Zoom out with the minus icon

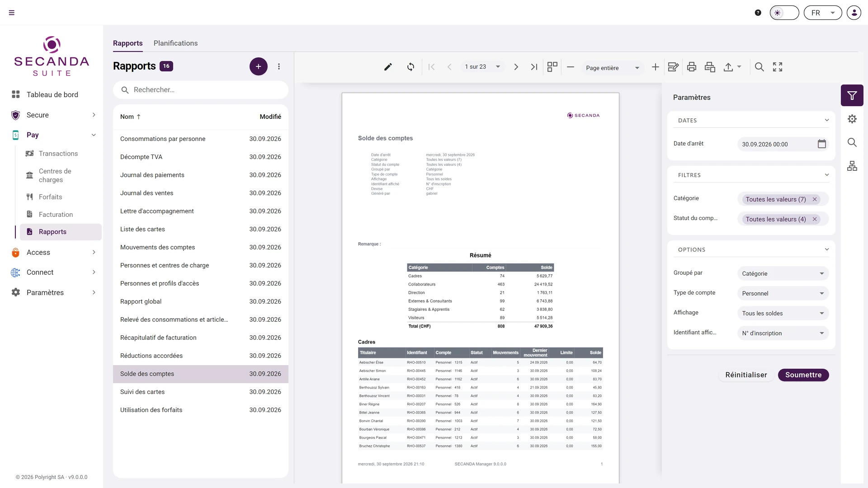click(571, 67)
